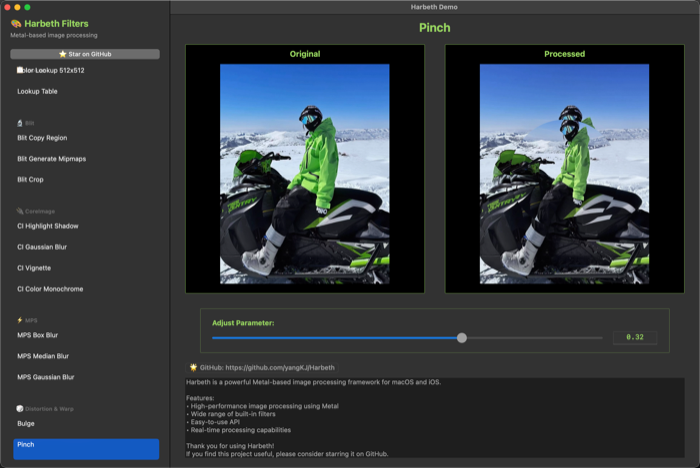700x468 pixels.
Task: Select the highlighted Pinch filter
Action: 86,449
